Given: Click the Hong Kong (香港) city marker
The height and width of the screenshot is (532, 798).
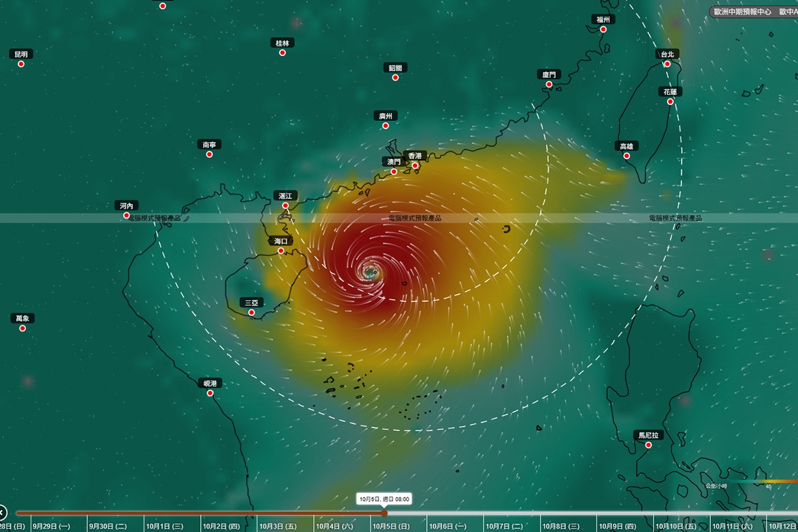Looking at the screenshot, I should point(415,166).
